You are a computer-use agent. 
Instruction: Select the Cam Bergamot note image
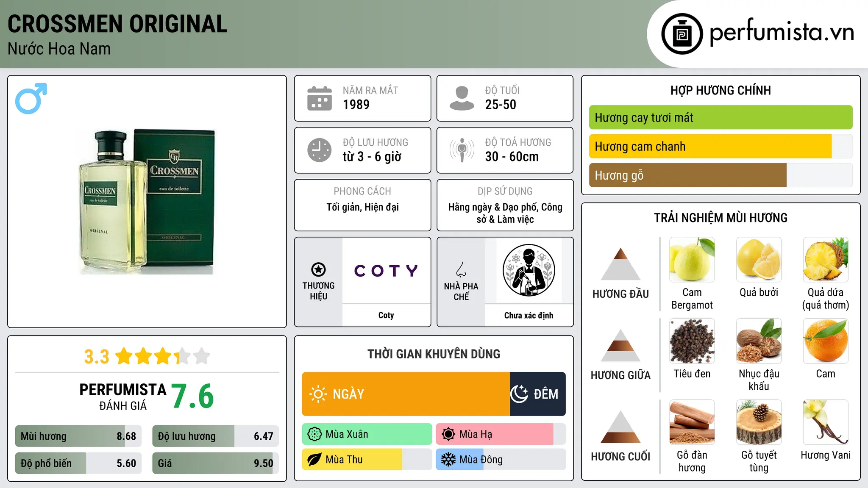692,260
